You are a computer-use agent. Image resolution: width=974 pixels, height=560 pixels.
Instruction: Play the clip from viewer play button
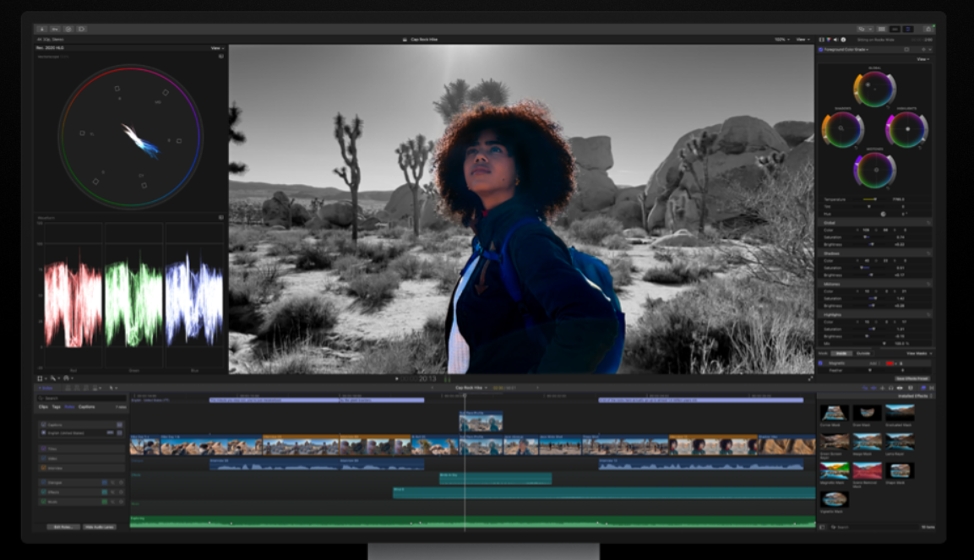point(397,378)
